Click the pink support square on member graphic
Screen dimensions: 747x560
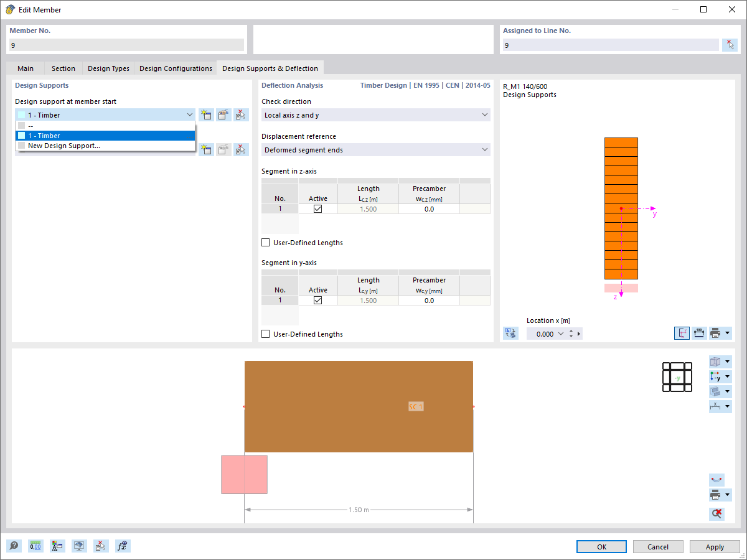pos(244,475)
